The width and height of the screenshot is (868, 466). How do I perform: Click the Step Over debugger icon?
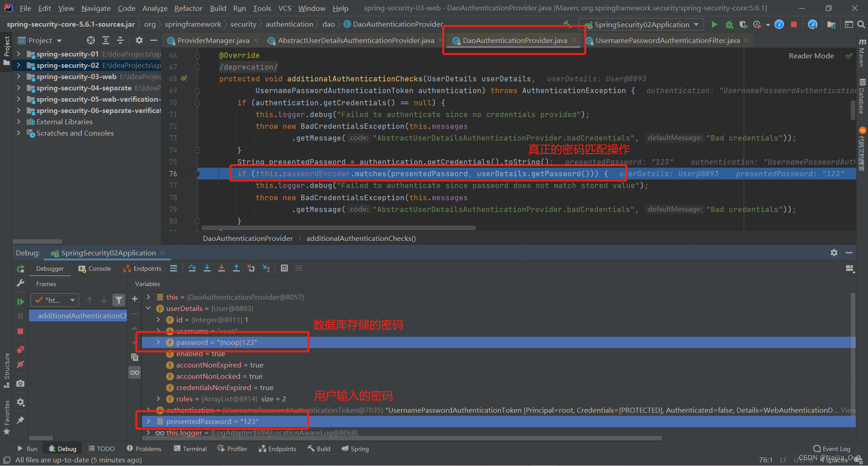click(x=192, y=268)
